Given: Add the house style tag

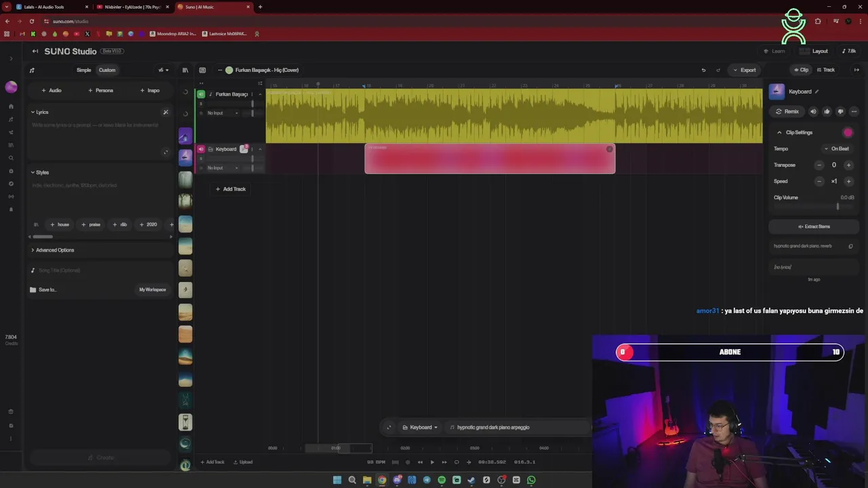Looking at the screenshot, I should click(60, 224).
